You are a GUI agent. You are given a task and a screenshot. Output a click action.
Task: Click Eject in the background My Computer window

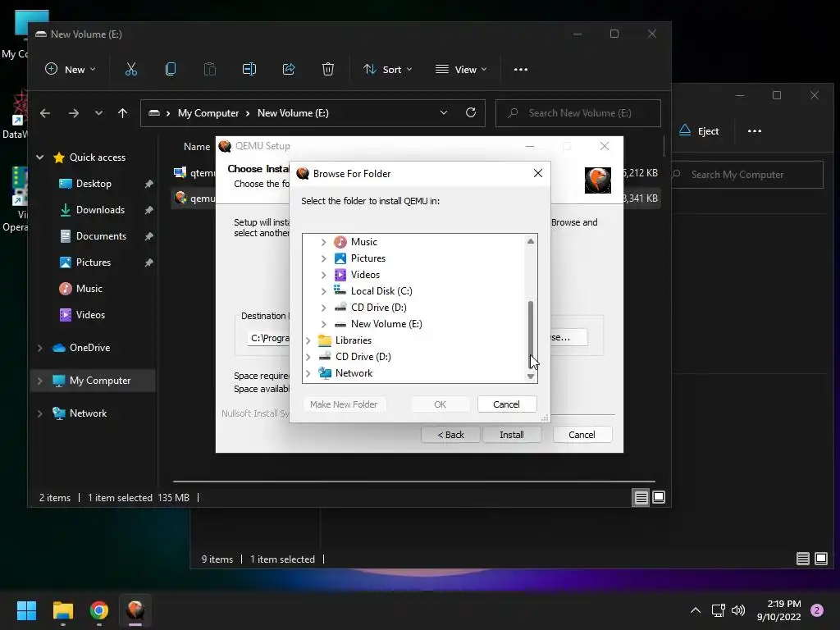pyautogui.click(x=699, y=130)
